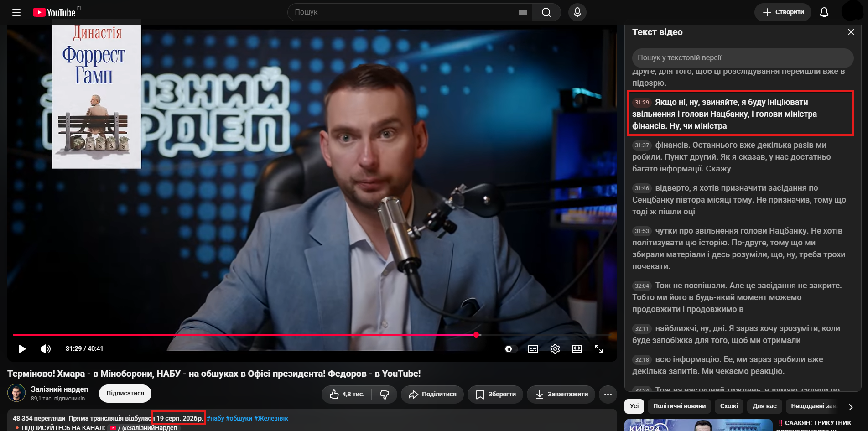Open the account avatar menu

[x=852, y=11]
